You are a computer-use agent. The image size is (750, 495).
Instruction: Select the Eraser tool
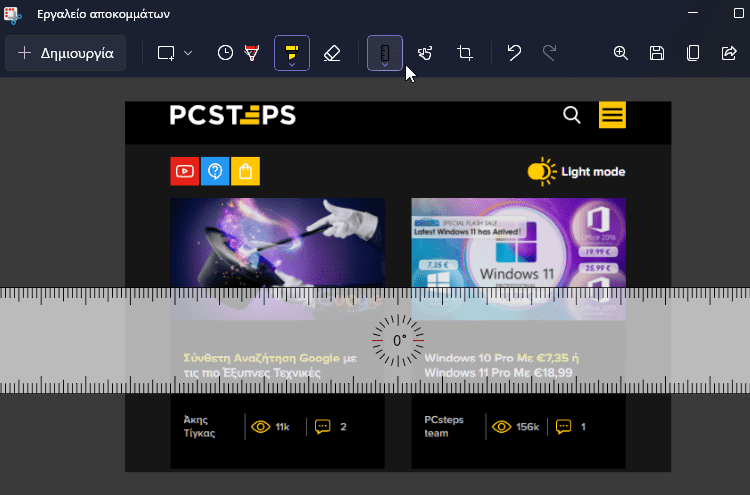pos(332,53)
